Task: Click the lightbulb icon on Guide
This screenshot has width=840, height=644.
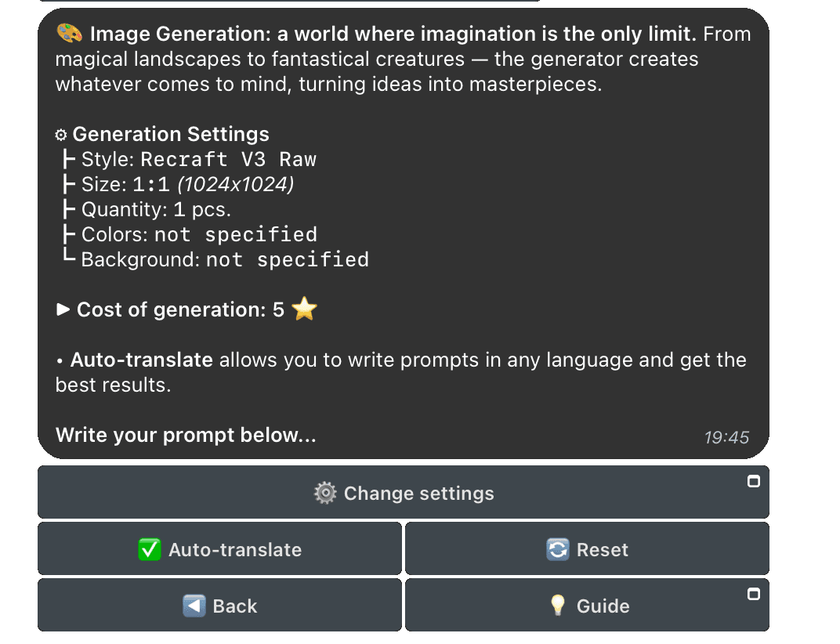Action: [x=557, y=606]
